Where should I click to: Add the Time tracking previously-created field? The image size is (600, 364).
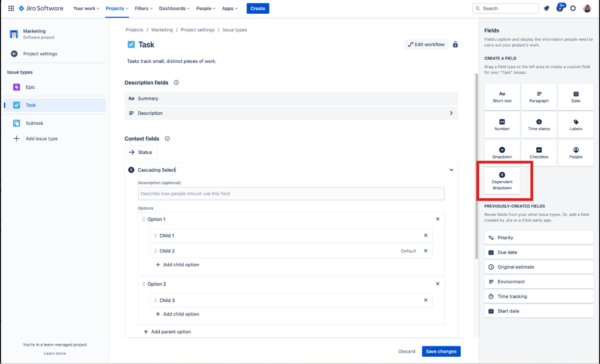539,296
